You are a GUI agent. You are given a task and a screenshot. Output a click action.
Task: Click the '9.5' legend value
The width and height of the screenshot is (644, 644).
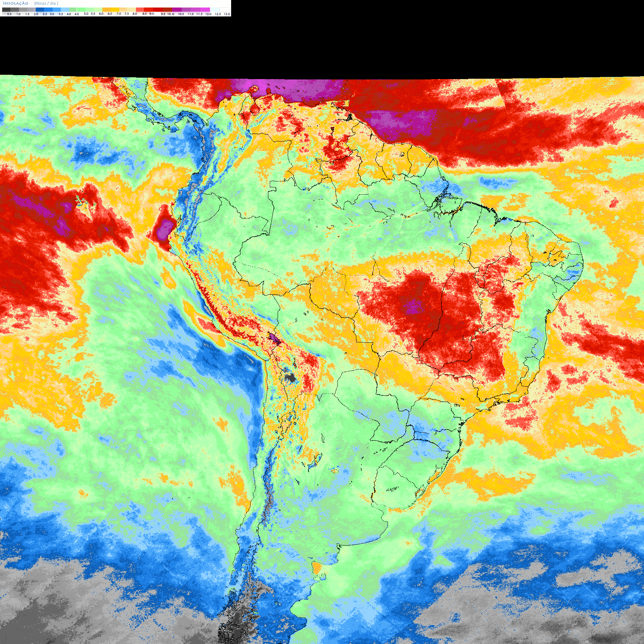[163, 14]
